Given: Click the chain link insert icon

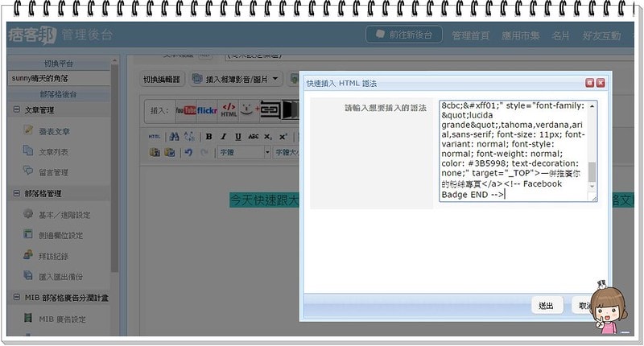Looking at the screenshot, I should pos(270,110).
